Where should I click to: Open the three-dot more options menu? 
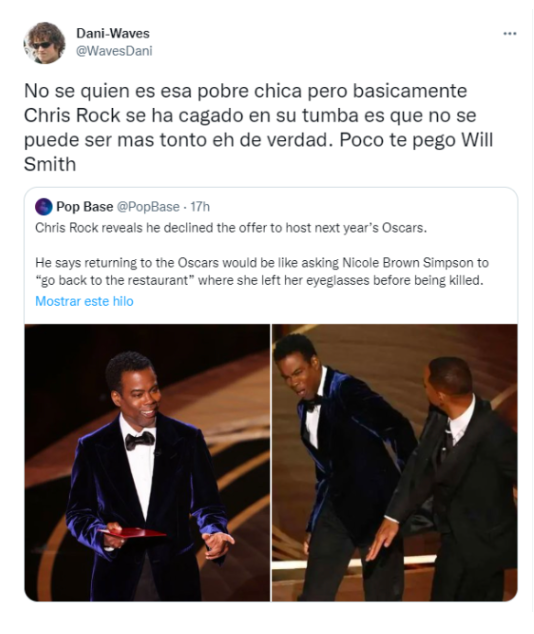[509, 34]
